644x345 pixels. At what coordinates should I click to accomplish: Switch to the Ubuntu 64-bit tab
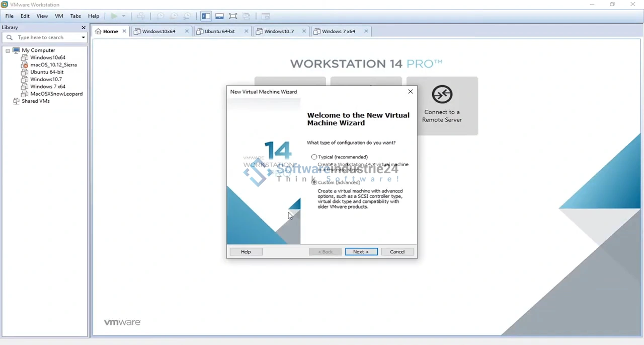219,31
